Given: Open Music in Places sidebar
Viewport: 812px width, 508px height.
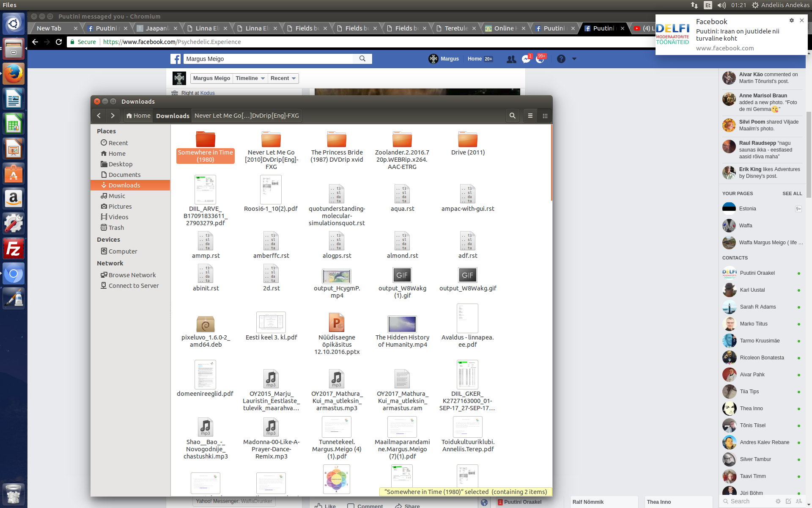Looking at the screenshot, I should coord(130,196).
